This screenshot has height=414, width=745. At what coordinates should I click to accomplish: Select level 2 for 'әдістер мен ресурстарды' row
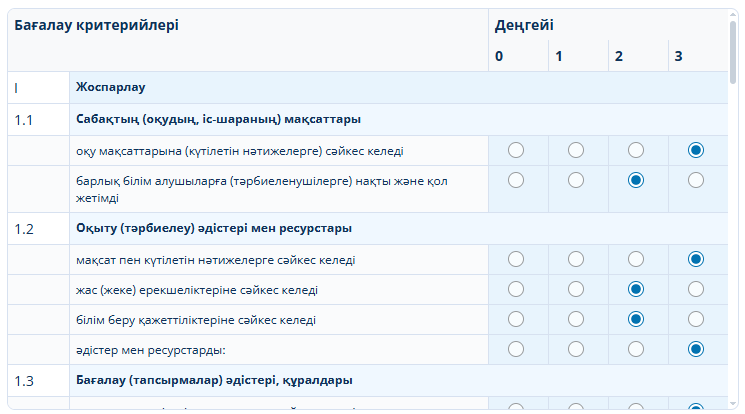point(636,349)
